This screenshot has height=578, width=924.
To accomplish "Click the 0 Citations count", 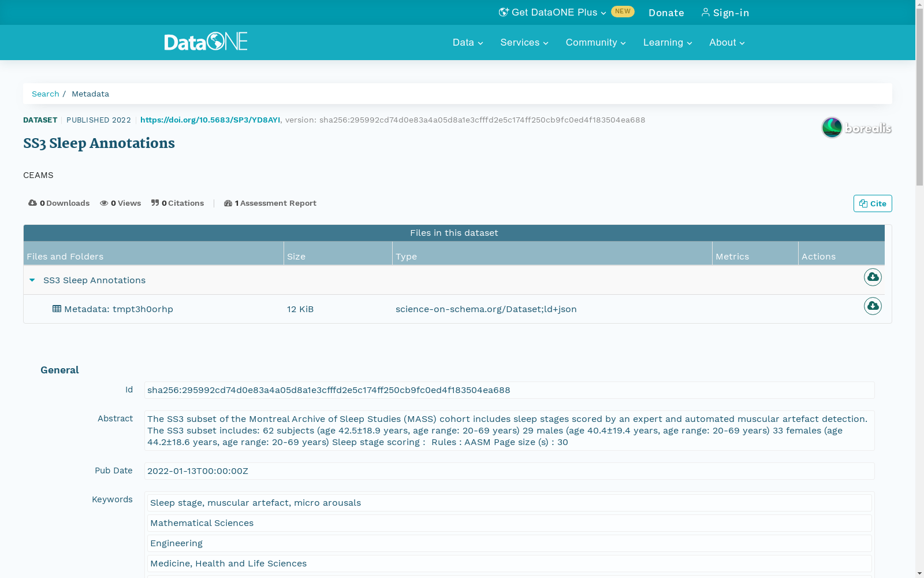I will pyautogui.click(x=177, y=203).
